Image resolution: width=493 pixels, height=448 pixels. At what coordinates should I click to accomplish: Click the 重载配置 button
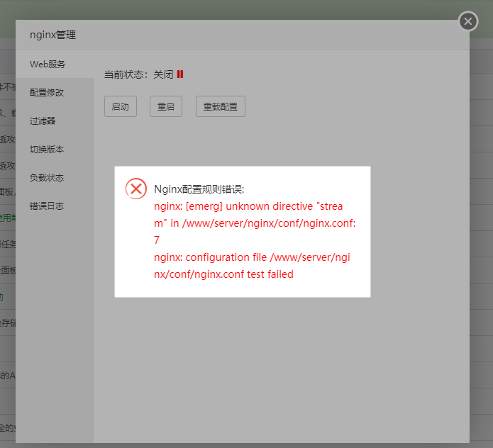[x=221, y=106]
